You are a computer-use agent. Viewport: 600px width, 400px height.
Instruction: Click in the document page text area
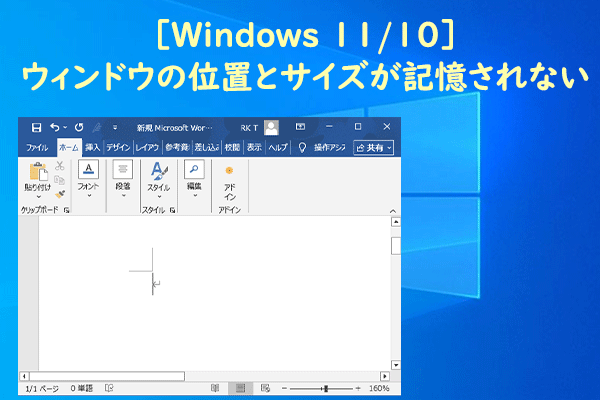[x=214, y=293]
